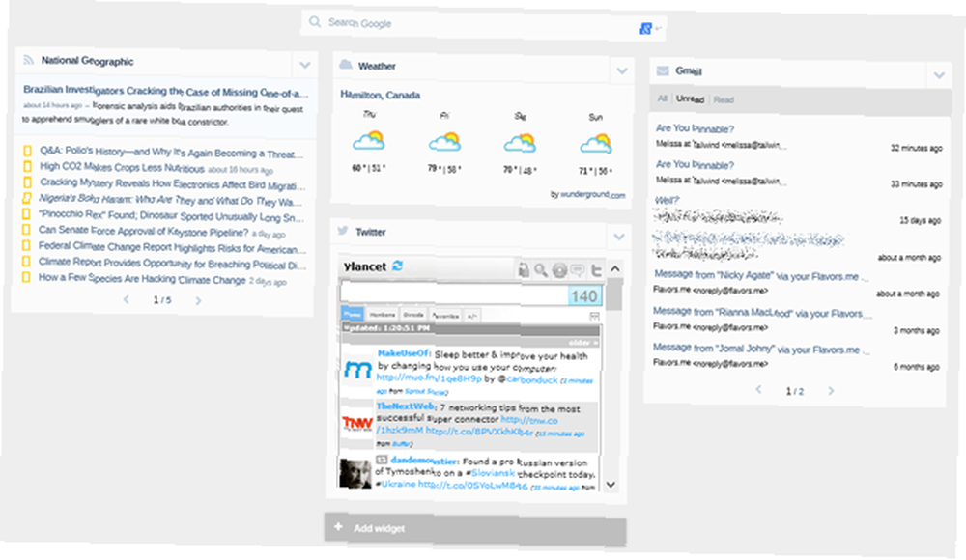966x560 pixels.
Task: Open message from "Jomal Johny" email
Action: 761,349
